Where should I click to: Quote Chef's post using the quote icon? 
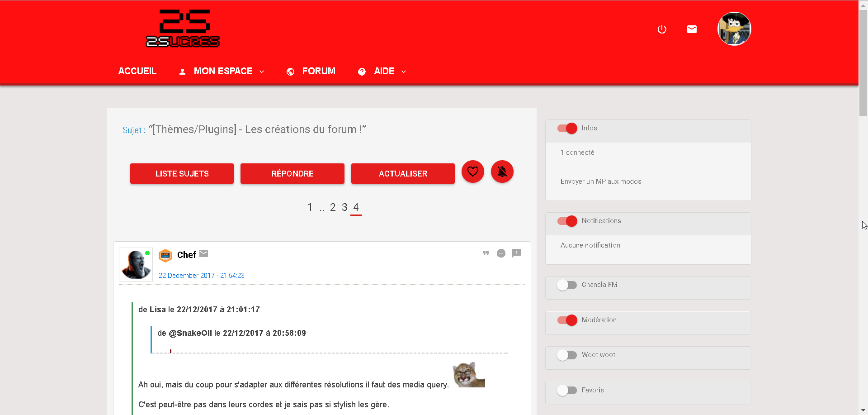pyautogui.click(x=486, y=253)
